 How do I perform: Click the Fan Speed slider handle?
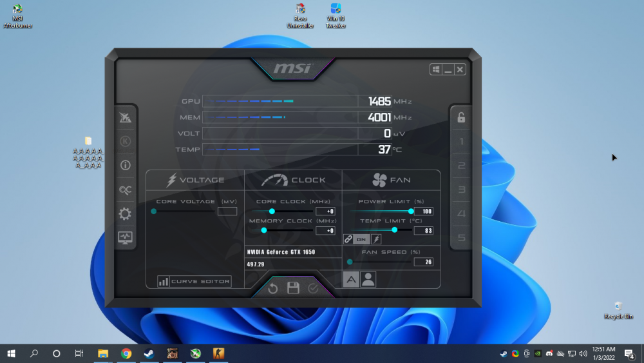click(x=350, y=262)
